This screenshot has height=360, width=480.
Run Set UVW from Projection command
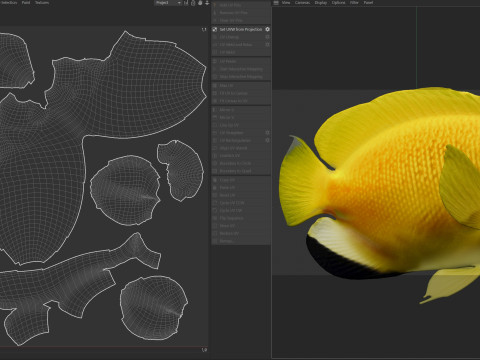(x=241, y=29)
